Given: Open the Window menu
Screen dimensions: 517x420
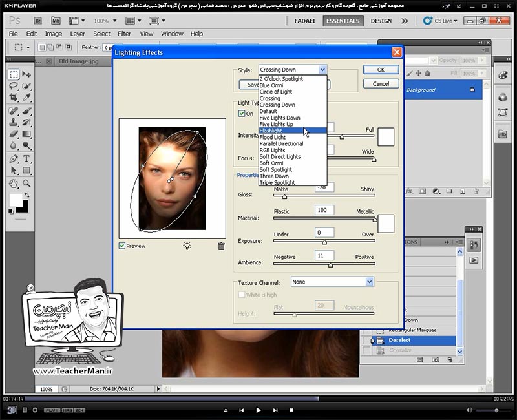Looking at the screenshot, I should [x=172, y=34].
